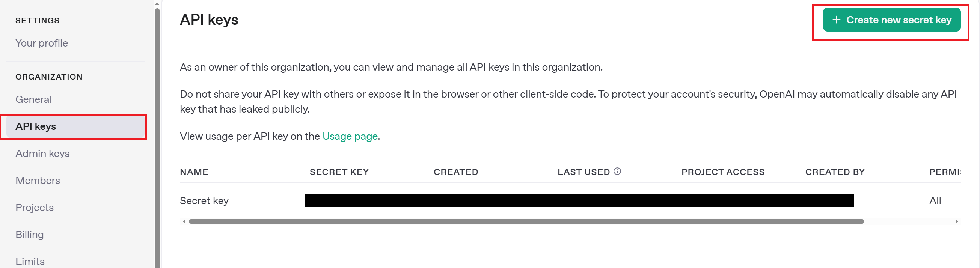Click the plus icon on Create button
Viewport: 980px width, 268px height.
coord(836,20)
